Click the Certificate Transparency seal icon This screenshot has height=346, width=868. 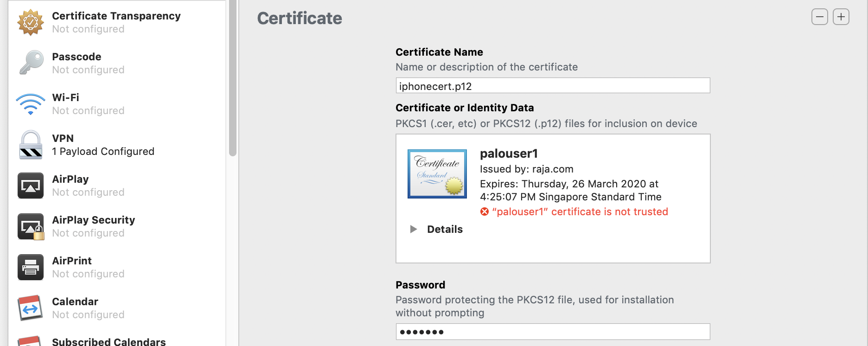(x=31, y=22)
